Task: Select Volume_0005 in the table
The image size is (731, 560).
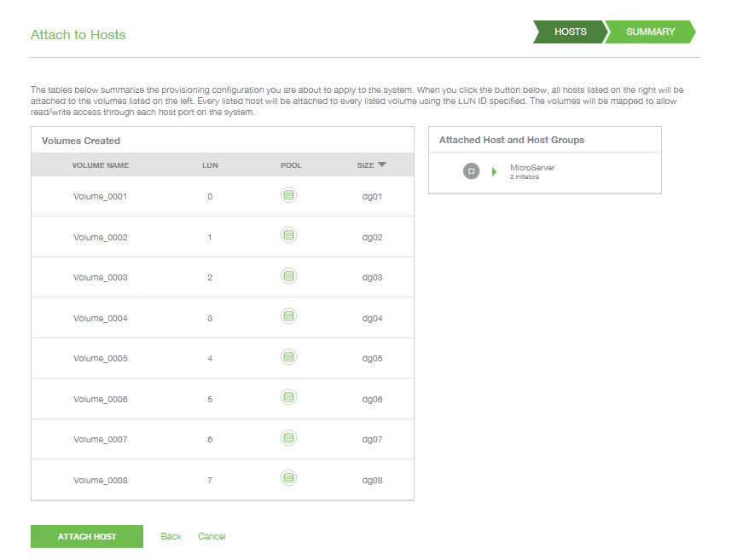Action: pyautogui.click(x=101, y=359)
